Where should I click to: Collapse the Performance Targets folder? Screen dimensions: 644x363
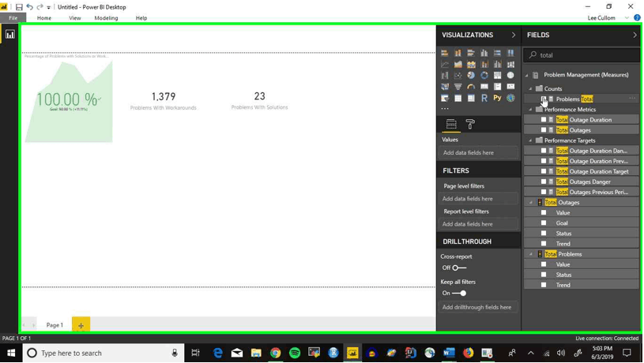pos(530,140)
